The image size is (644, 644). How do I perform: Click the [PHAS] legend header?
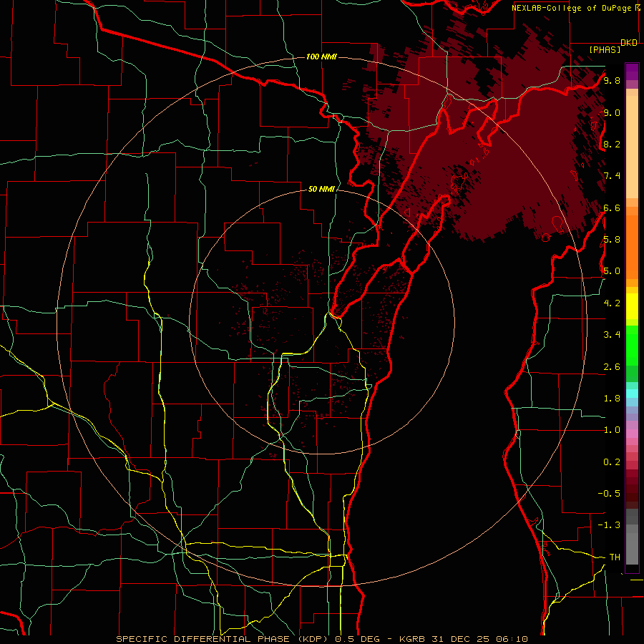coord(605,49)
